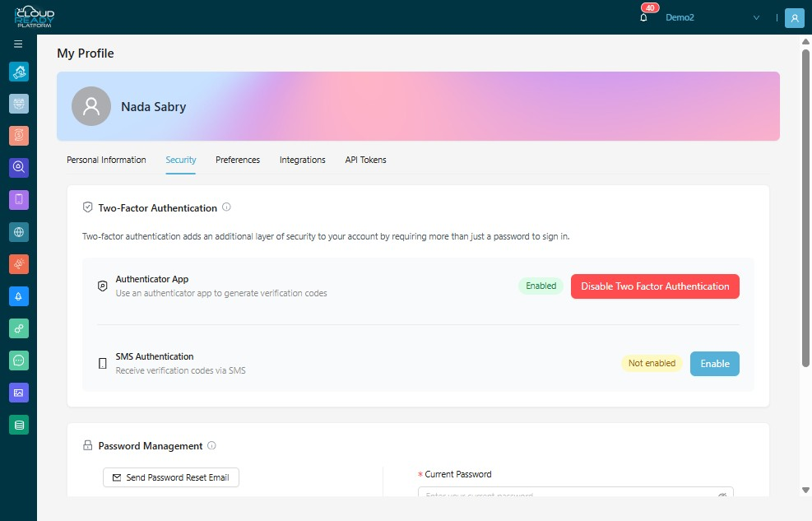This screenshot has width=812, height=521.
Task: Click the 'Current Password' field label
Action: click(457, 474)
